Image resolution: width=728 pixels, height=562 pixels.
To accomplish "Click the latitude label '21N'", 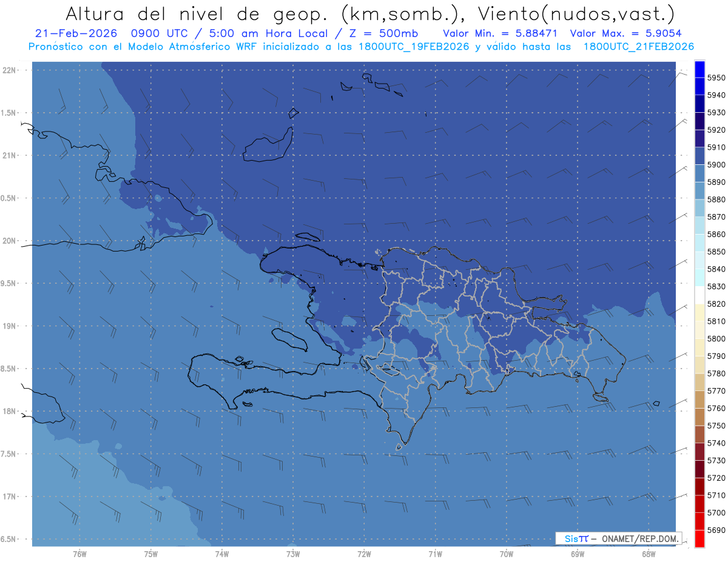I will pos(10,156).
